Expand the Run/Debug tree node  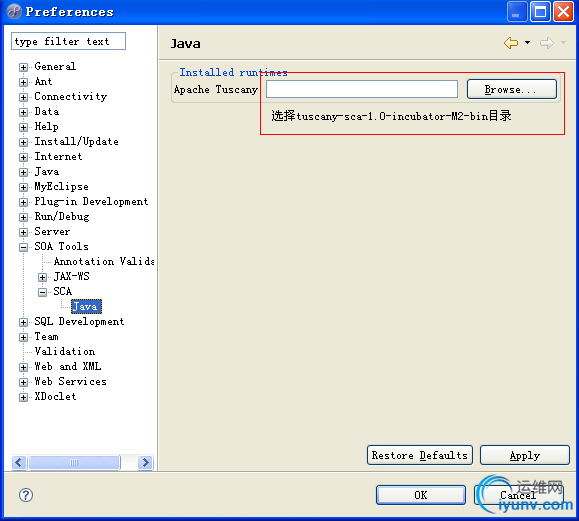23,217
